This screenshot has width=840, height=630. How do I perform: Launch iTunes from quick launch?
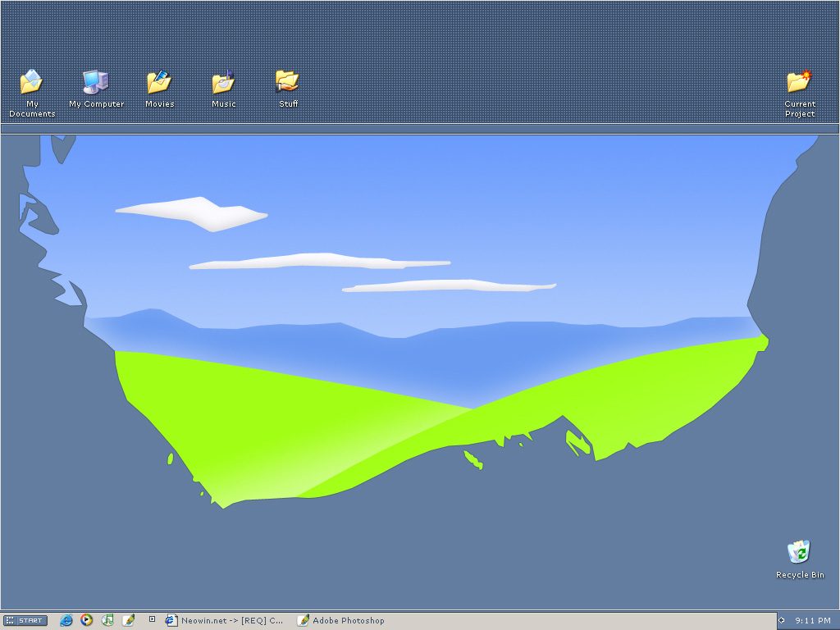coord(107,620)
